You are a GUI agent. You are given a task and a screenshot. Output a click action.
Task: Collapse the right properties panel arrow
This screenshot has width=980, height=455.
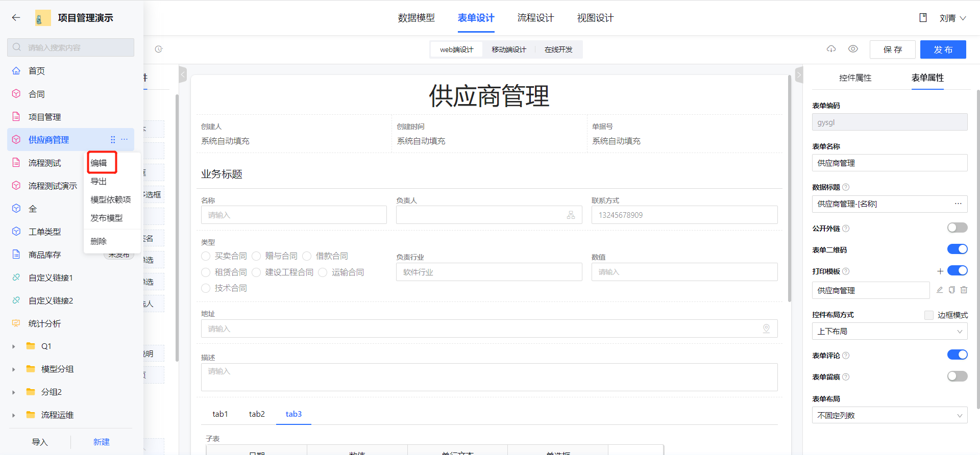[x=799, y=74]
